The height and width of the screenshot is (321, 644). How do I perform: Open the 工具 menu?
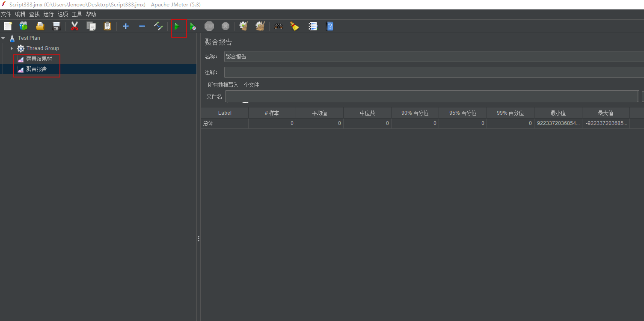[x=77, y=14]
